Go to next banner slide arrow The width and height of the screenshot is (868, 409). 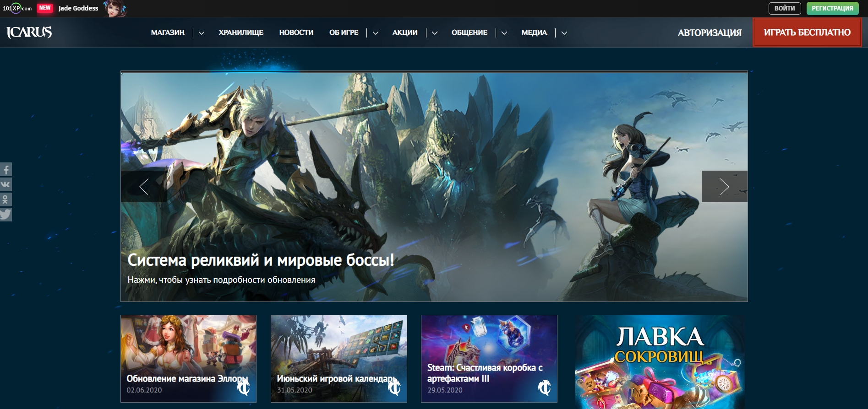pos(725,187)
